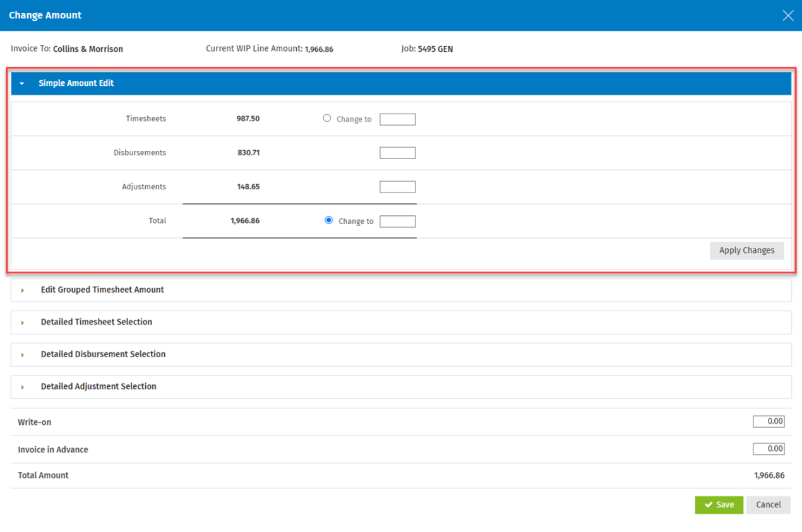Save the amount changes

719,505
